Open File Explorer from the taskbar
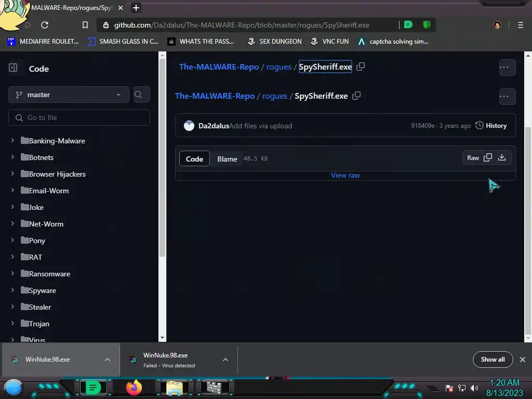This screenshot has height=399, width=532. click(175, 388)
